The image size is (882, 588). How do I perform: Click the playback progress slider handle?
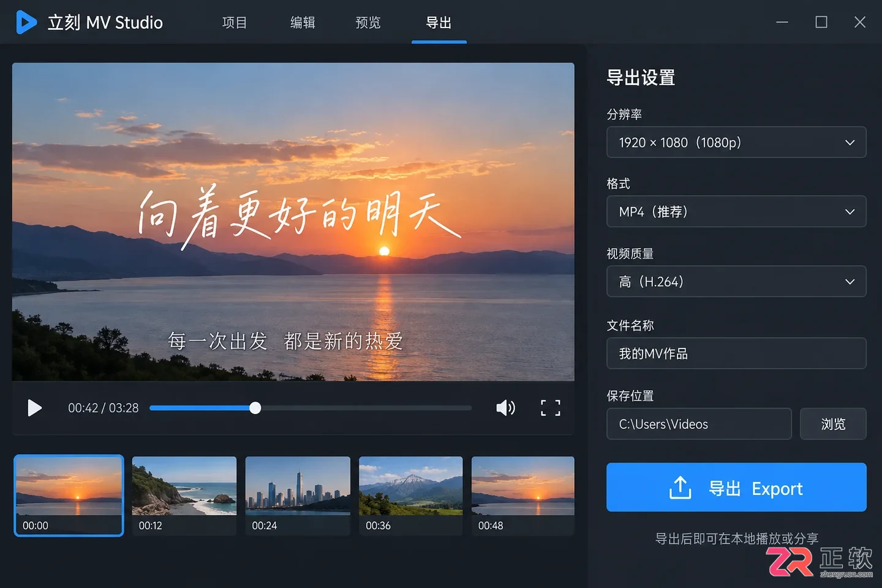pos(255,408)
